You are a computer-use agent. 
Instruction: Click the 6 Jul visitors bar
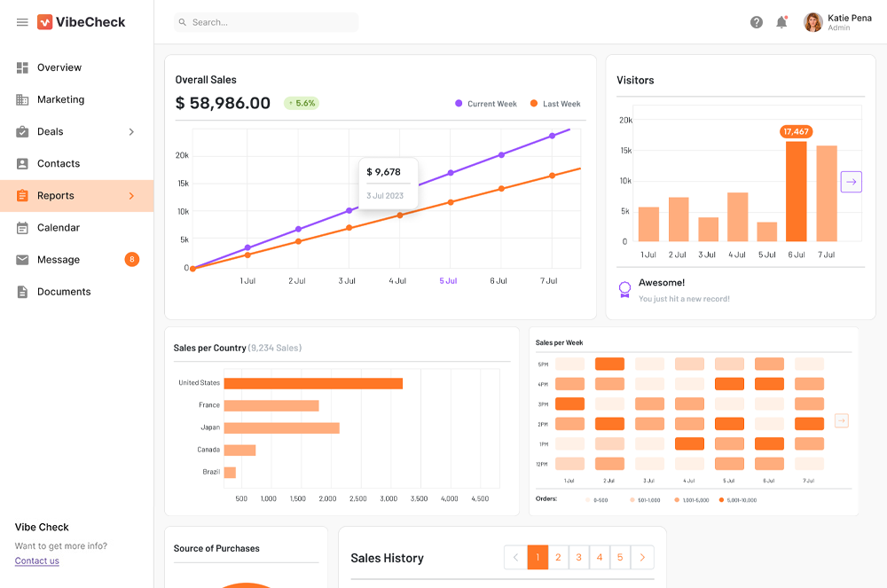[x=797, y=192]
